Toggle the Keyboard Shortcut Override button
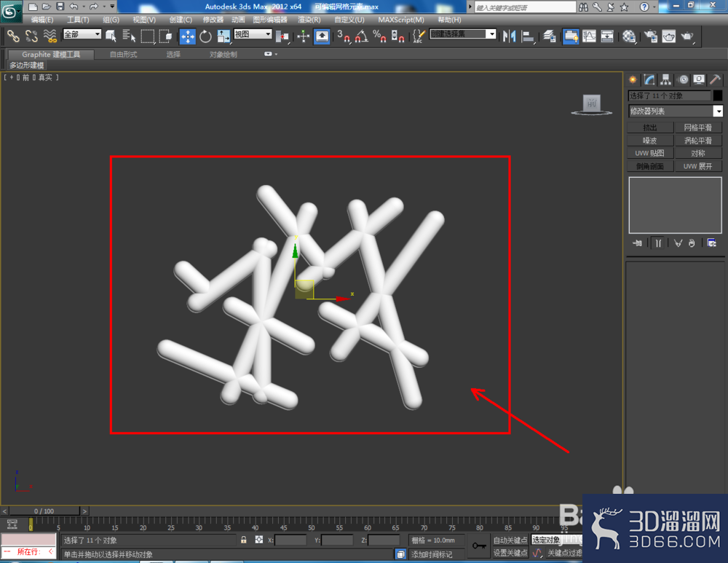728x563 pixels. coord(322,36)
